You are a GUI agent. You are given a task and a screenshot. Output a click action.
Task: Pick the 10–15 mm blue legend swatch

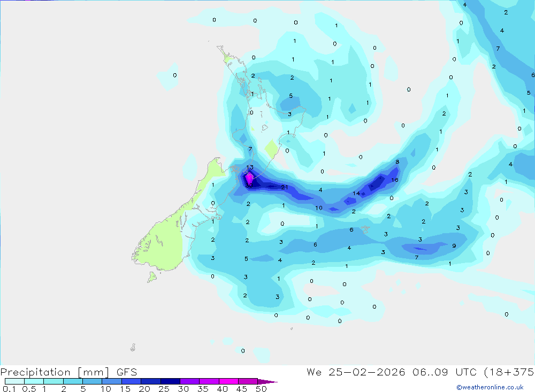click(112, 381)
